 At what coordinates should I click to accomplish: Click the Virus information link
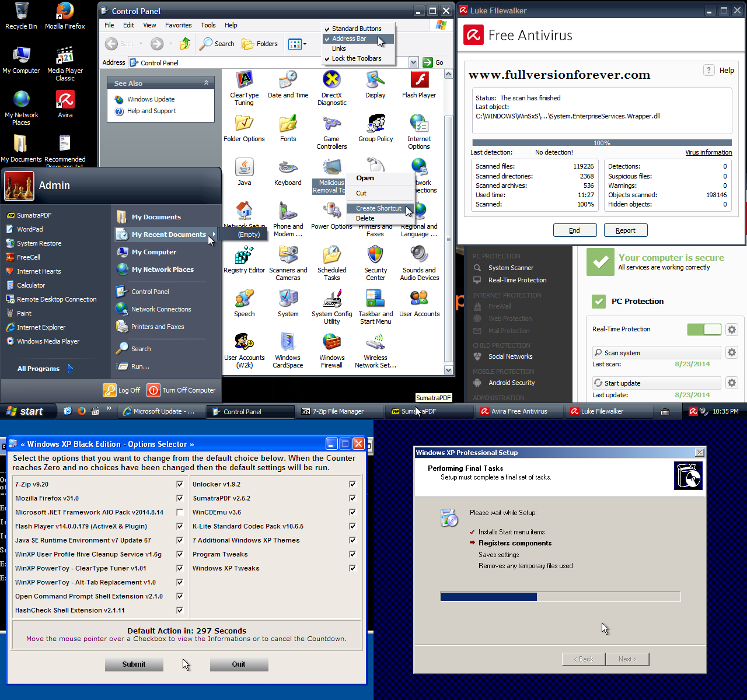(708, 152)
